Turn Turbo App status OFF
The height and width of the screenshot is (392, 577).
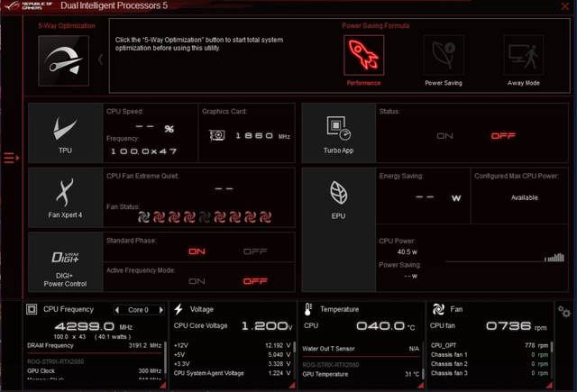point(503,136)
